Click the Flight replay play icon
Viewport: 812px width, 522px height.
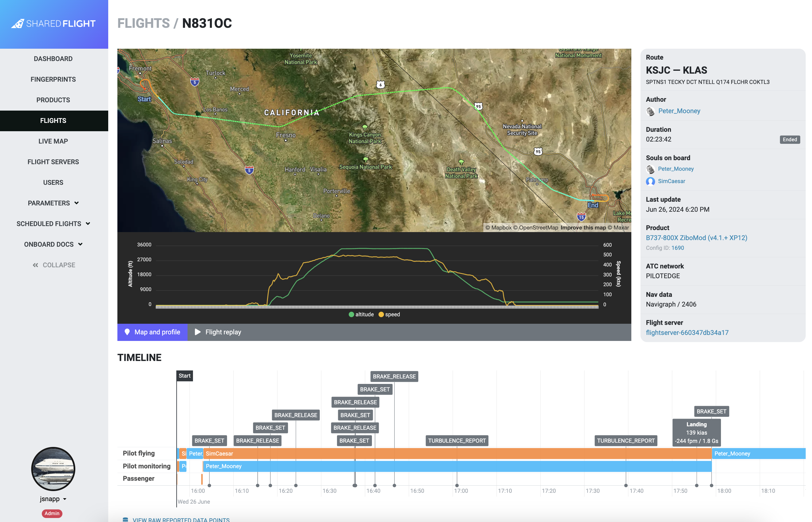(x=198, y=332)
